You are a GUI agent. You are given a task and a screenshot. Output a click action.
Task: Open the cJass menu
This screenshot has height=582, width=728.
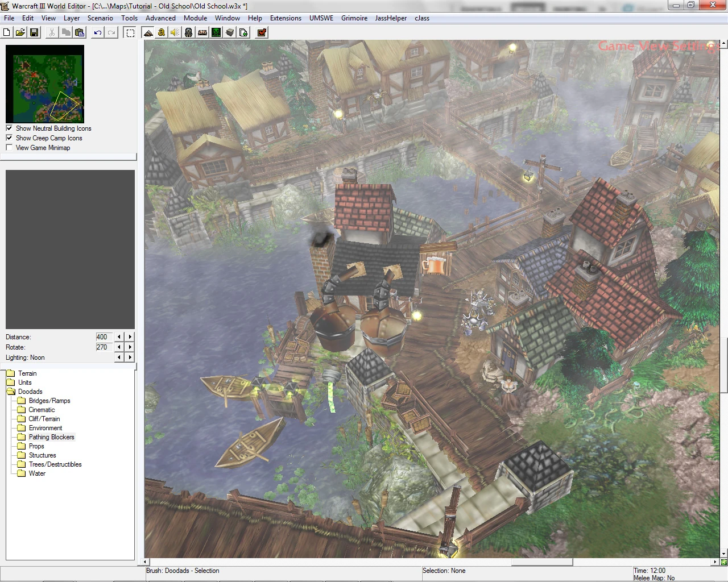pos(422,18)
